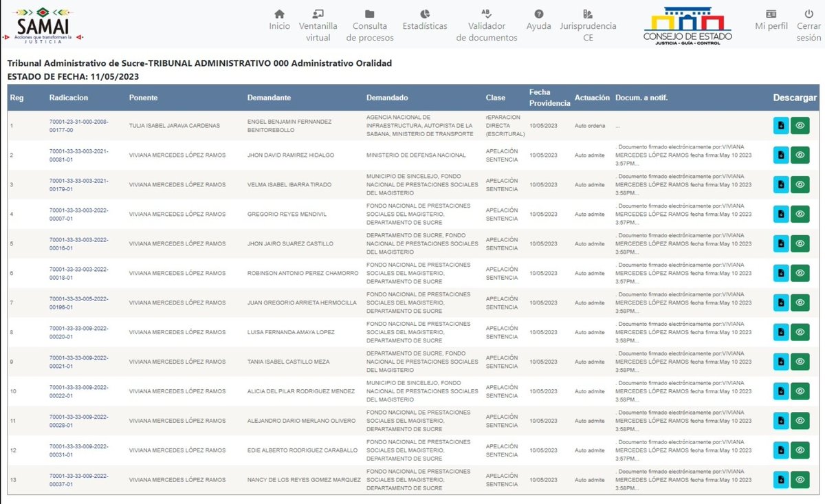Viewport: 825px width, 504px height.
Task: Download document for Alejandro Dario Merlano Olivero
Action: click(780, 421)
